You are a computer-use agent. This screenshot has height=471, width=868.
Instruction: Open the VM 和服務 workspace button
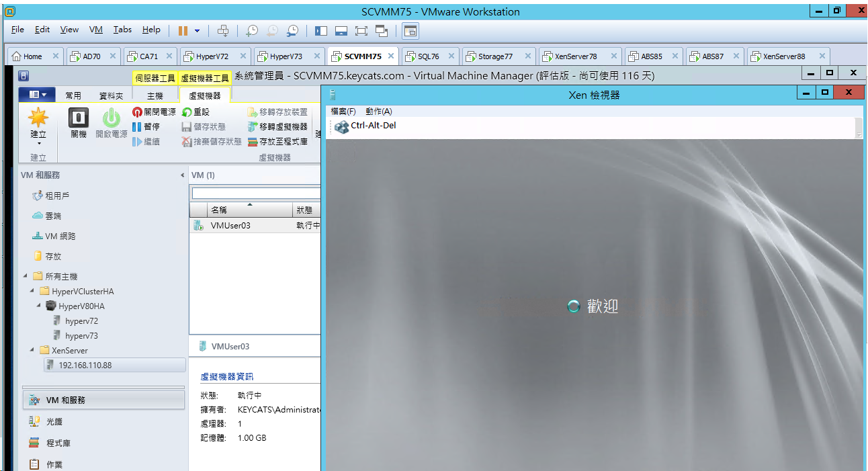[103, 400]
